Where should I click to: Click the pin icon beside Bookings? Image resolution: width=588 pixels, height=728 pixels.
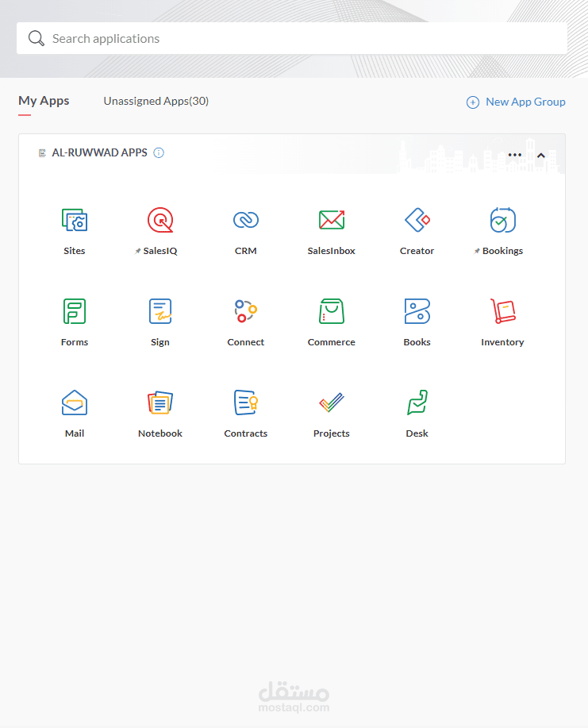point(477,251)
